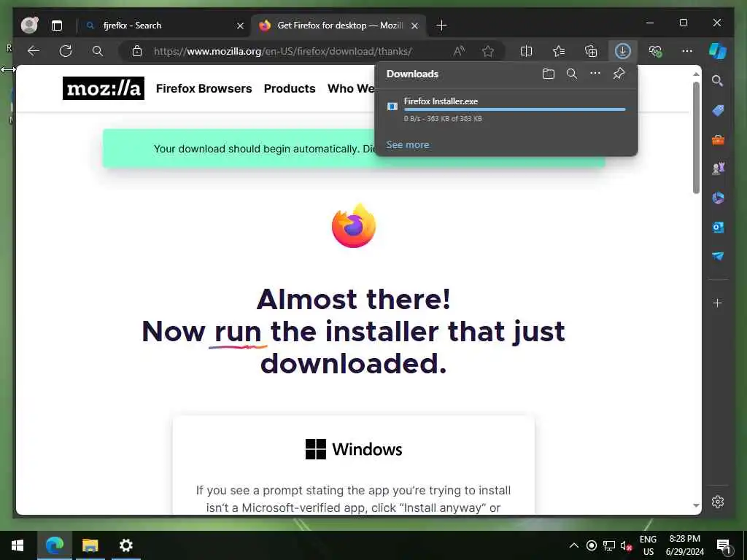Open the sidebar Microsoft 365 icon
Screen dimensions: 747x560
[718, 198]
